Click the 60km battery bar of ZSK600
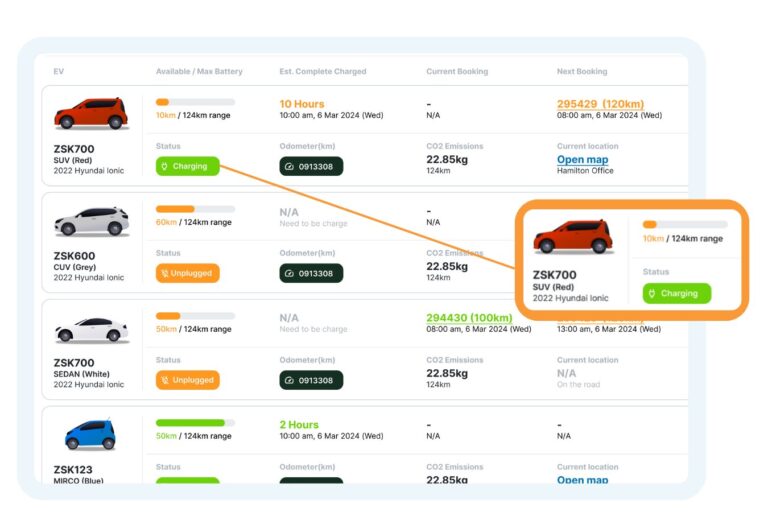 click(x=195, y=209)
